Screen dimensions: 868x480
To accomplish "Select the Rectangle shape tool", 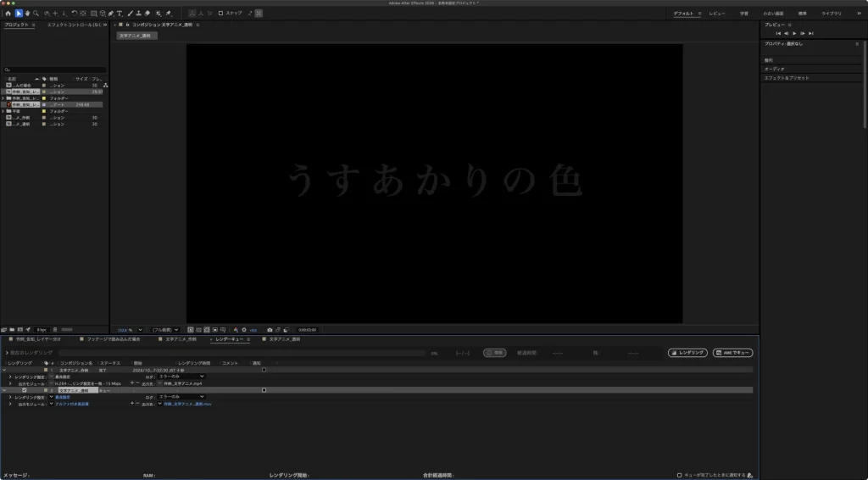I will [93, 14].
